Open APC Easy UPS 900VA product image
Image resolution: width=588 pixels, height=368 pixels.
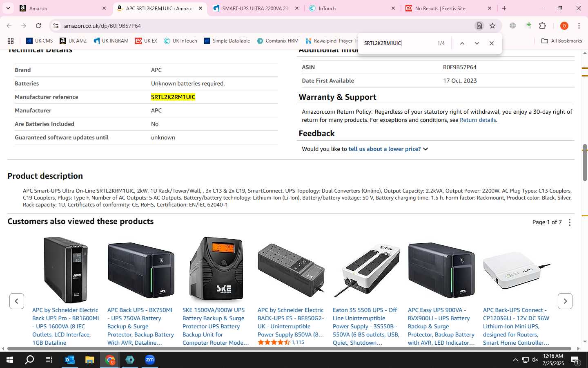(441, 270)
